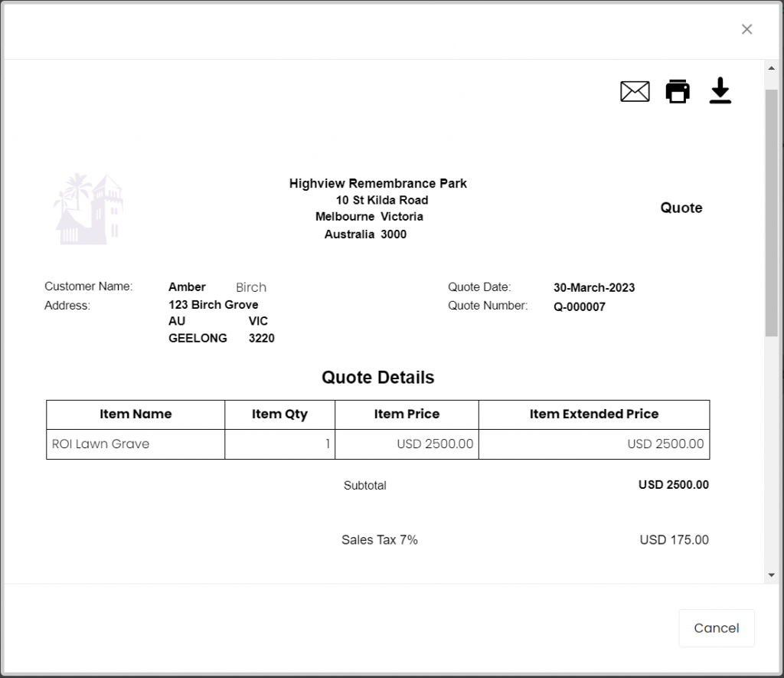Click the vertical scrollbar thumb

click(772, 213)
